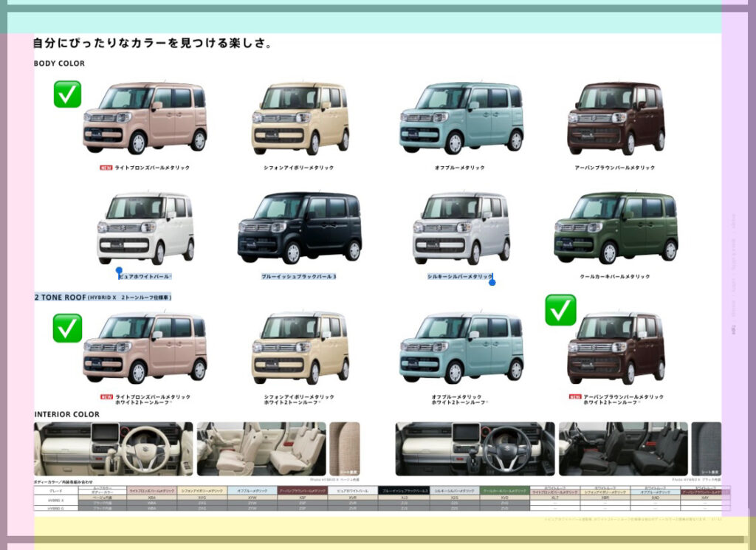Image resolution: width=756 pixels, height=550 pixels.
Task: Select the Light Bronze Pearl Metallic car image
Action: 145,118
